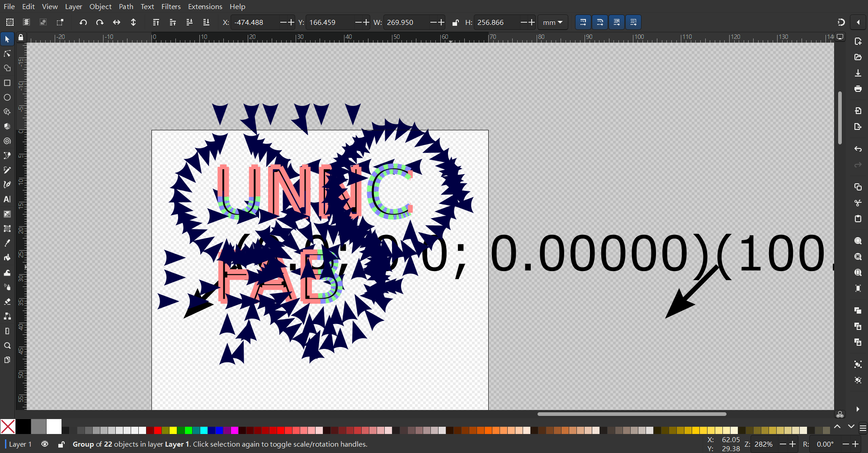Rotate selection 90 degrees clockwise
868x453 pixels.
coord(100,22)
